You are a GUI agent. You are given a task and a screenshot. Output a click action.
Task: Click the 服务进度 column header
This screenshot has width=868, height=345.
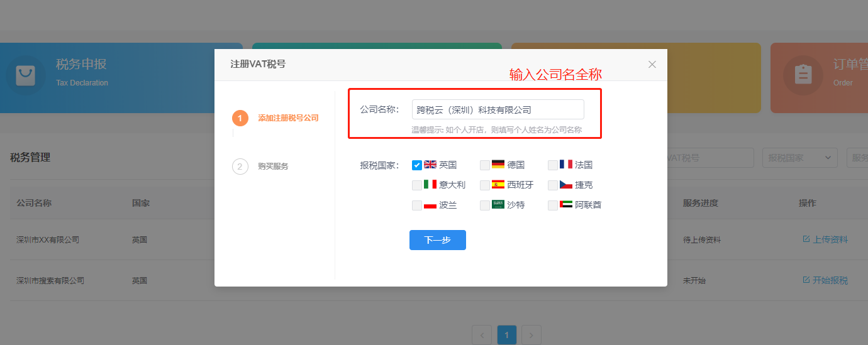[x=701, y=204]
